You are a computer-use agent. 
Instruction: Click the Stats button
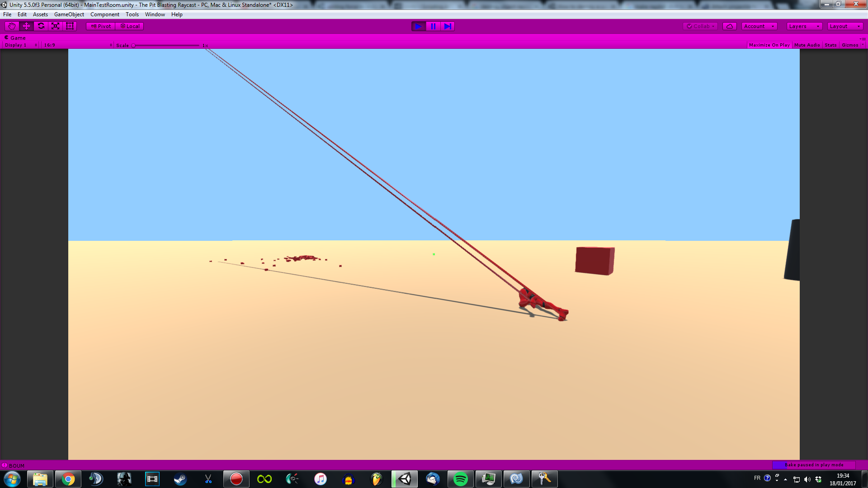pos(830,45)
